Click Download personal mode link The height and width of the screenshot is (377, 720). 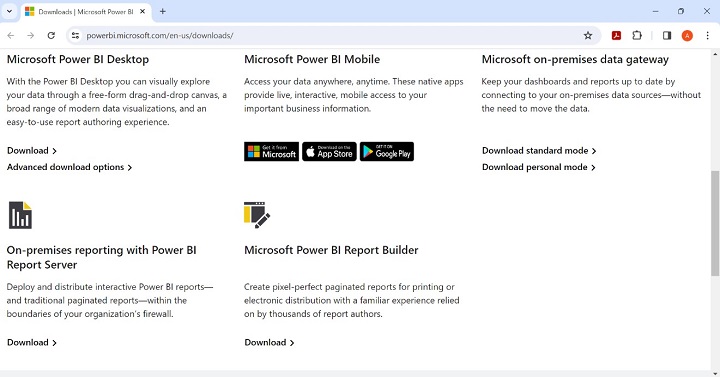[539, 167]
